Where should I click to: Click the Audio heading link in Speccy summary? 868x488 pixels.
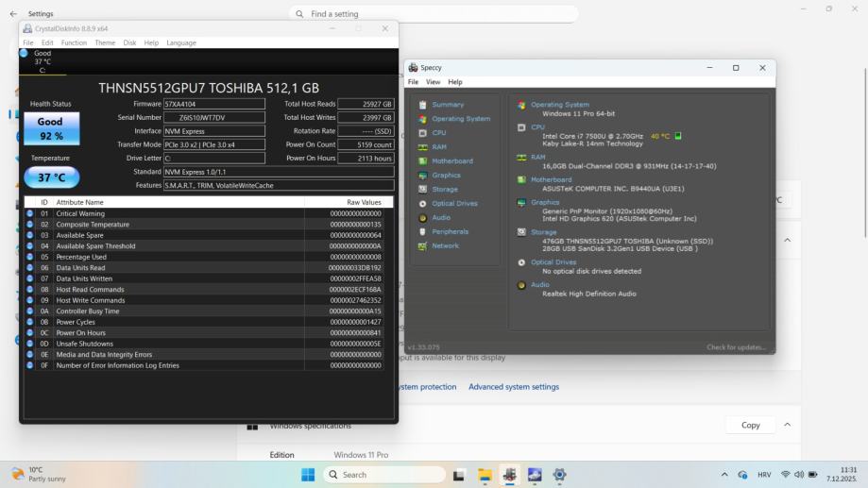click(539, 285)
